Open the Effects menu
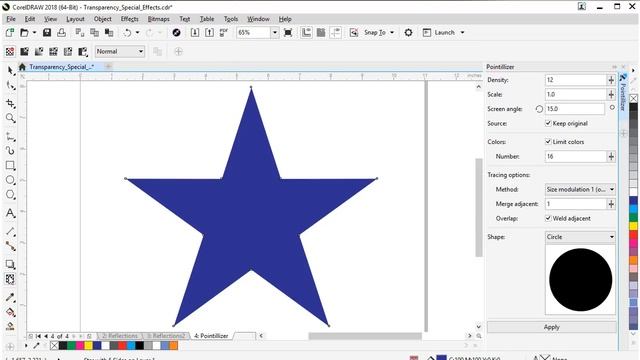The width and height of the screenshot is (640, 360). point(129,19)
